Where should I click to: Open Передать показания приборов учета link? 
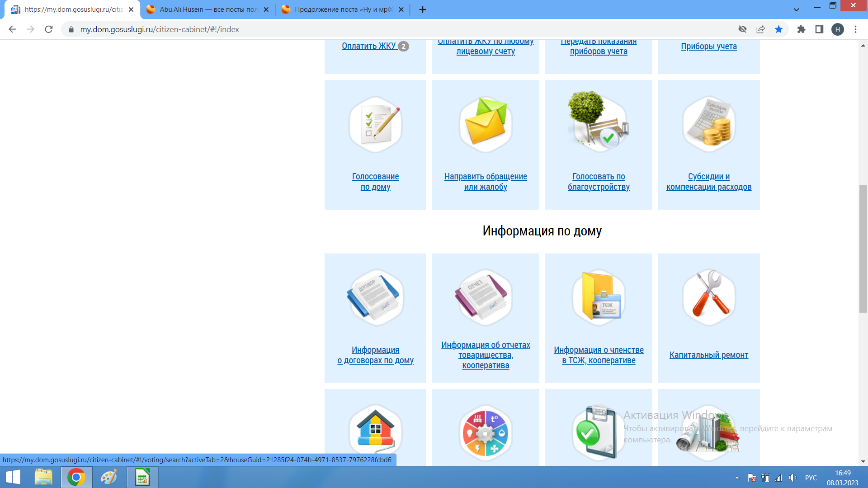[599, 47]
